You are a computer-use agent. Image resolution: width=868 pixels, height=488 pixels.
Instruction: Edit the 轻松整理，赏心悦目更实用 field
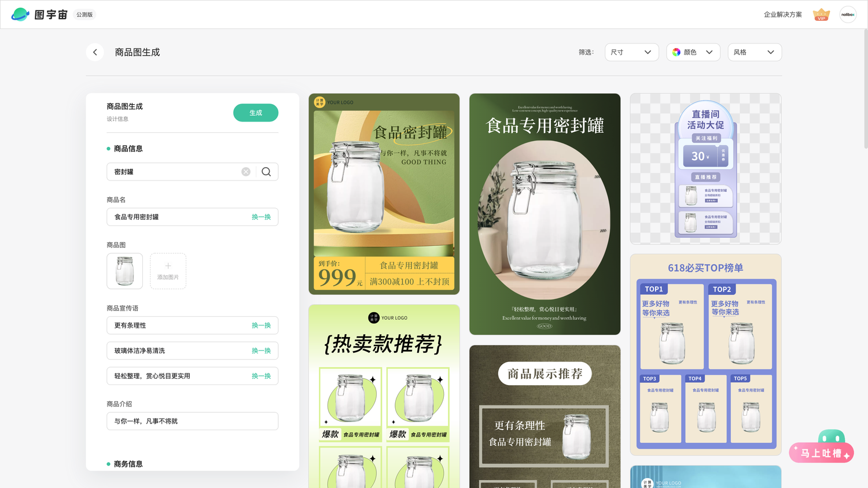tap(192, 376)
